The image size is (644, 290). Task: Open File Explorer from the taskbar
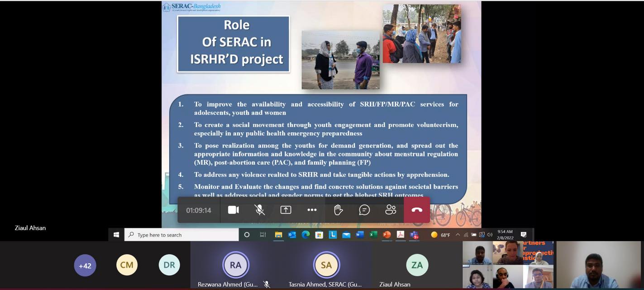point(278,235)
